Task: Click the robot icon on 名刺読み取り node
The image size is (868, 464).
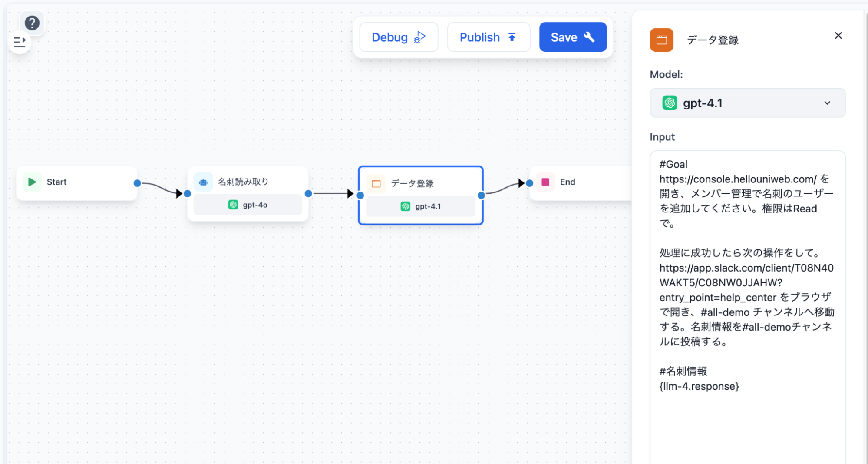Action: (x=203, y=182)
